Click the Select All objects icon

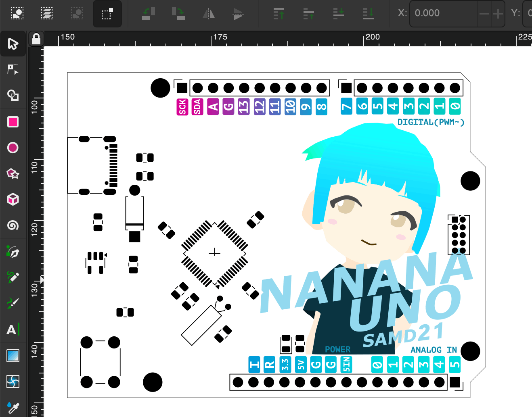pos(17,13)
